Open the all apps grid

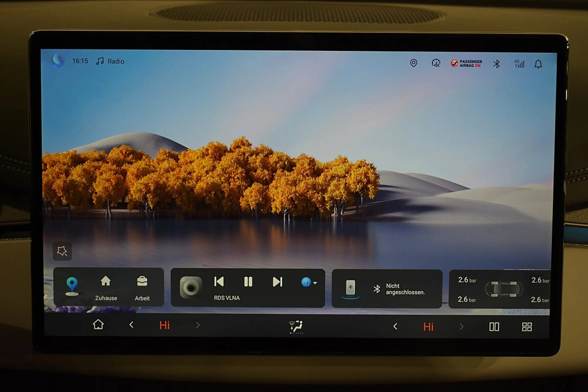click(x=527, y=327)
